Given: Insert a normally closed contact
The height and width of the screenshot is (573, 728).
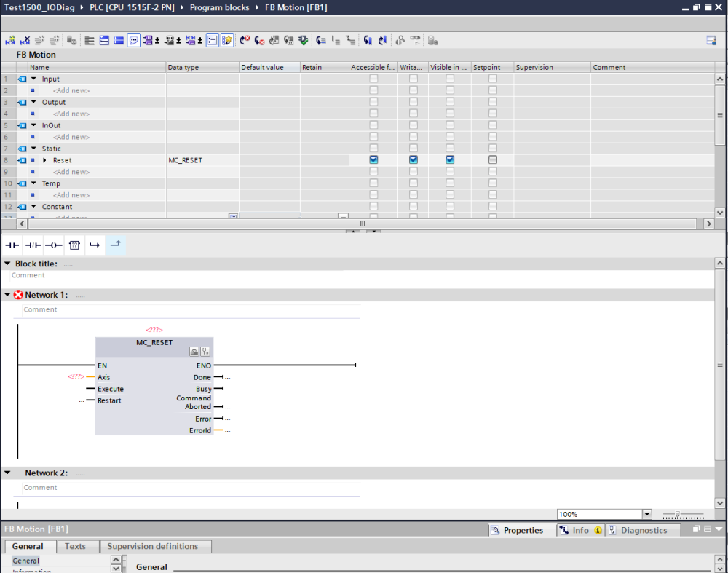Looking at the screenshot, I should [33, 245].
